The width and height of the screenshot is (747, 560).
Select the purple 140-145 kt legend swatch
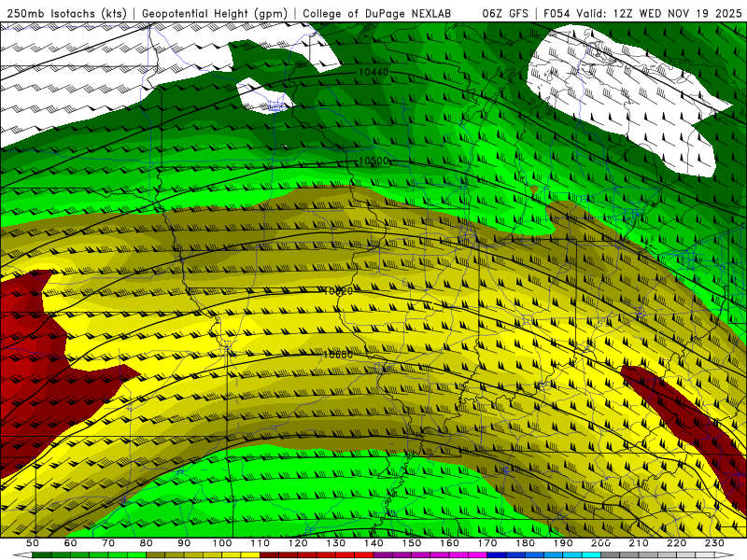coord(383,554)
